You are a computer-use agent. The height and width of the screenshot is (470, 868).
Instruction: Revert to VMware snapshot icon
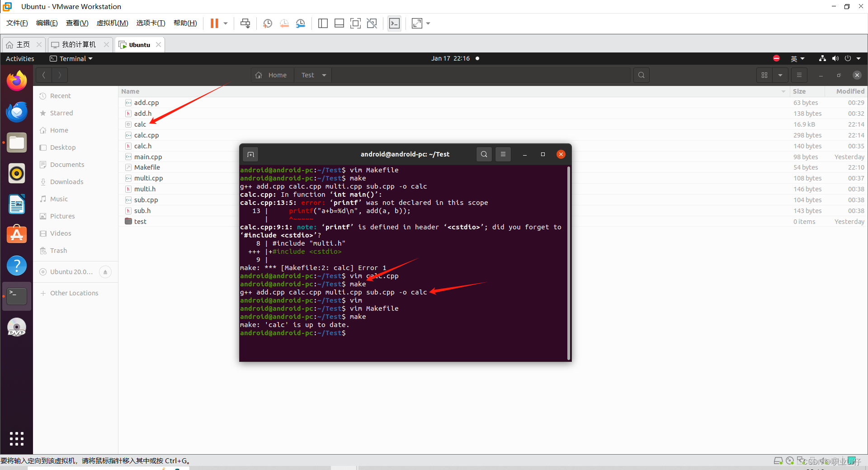[x=284, y=23]
